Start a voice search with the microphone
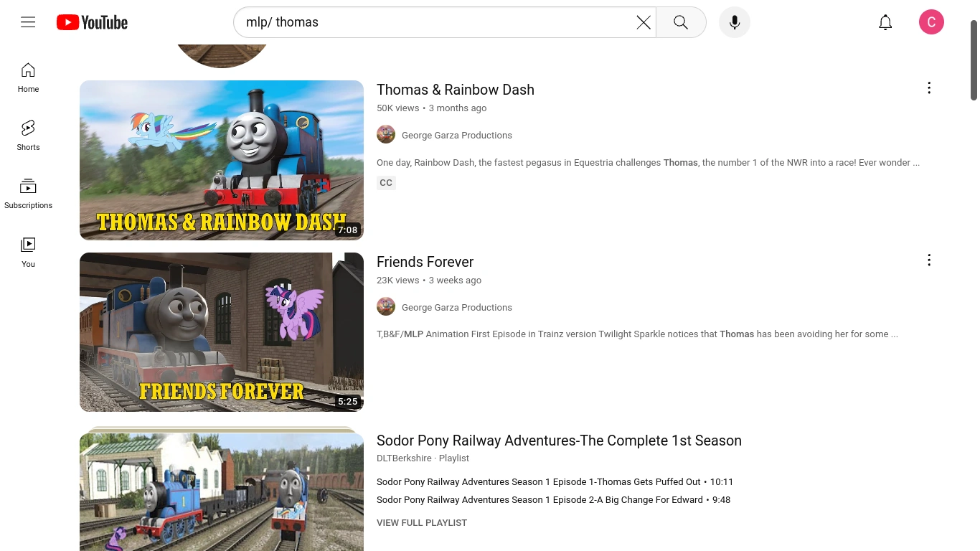 (x=734, y=22)
